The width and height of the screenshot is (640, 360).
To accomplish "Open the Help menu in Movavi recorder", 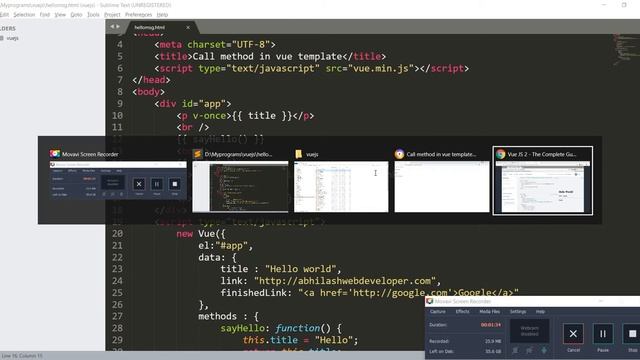I will pyautogui.click(x=540, y=311).
